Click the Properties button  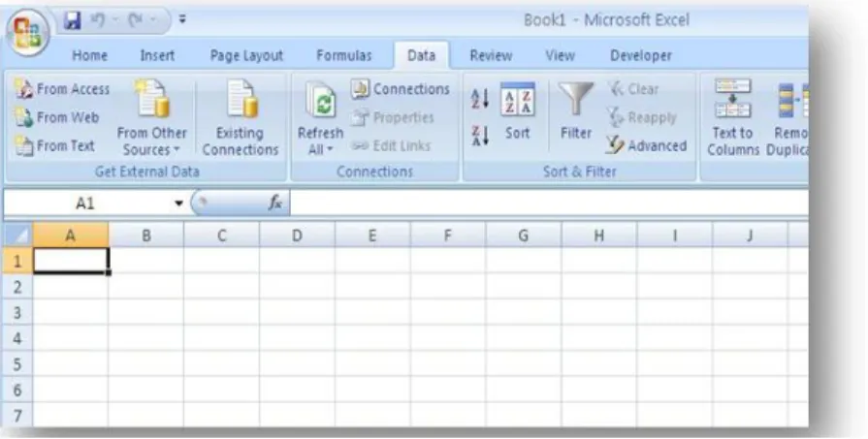[x=393, y=118]
